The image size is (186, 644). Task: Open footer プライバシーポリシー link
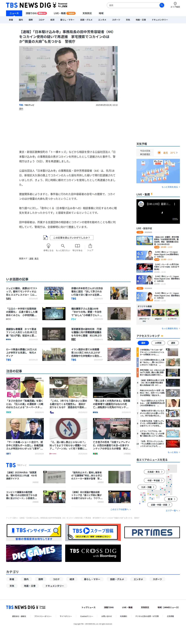[x=43, y=616]
